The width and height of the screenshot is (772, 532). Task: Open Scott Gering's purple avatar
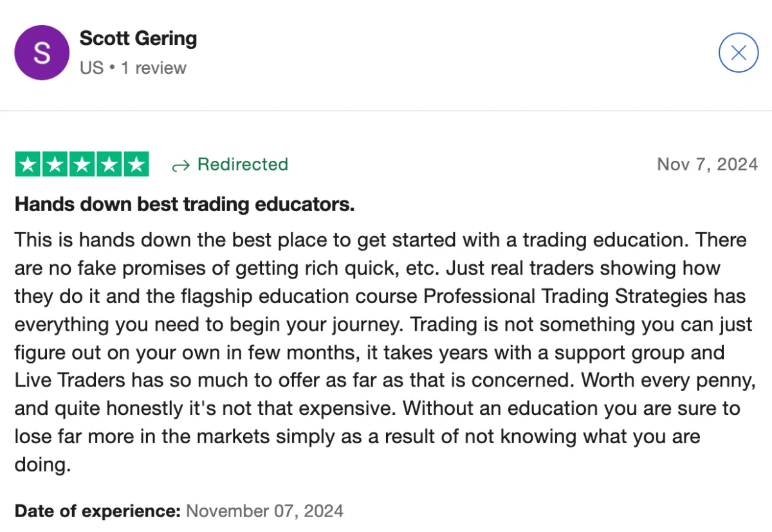point(41,53)
